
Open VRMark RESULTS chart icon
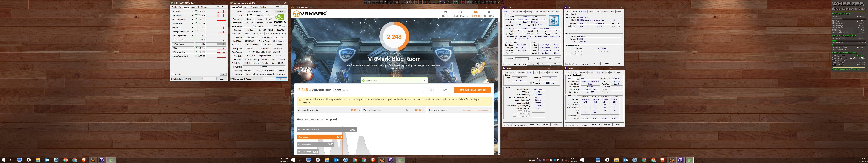pyautogui.click(x=476, y=12)
